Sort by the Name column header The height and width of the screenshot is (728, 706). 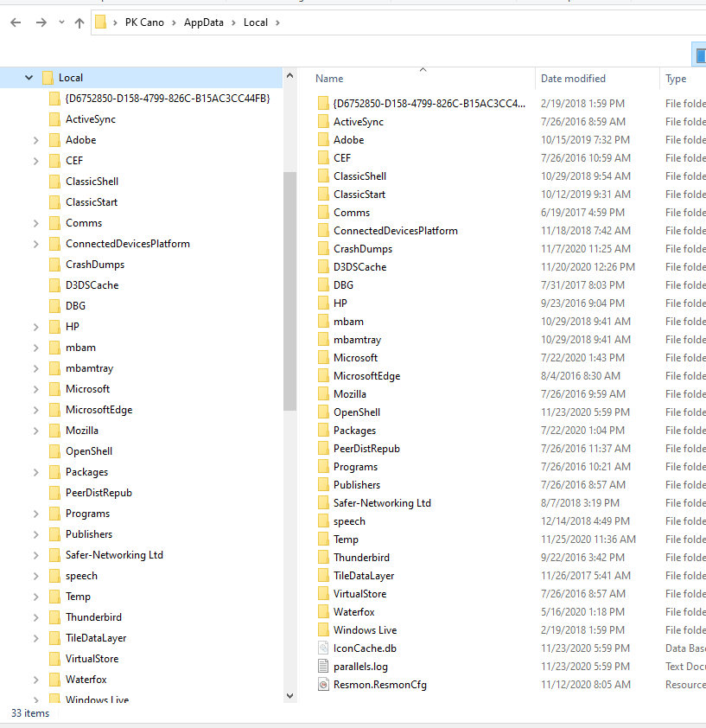click(329, 79)
